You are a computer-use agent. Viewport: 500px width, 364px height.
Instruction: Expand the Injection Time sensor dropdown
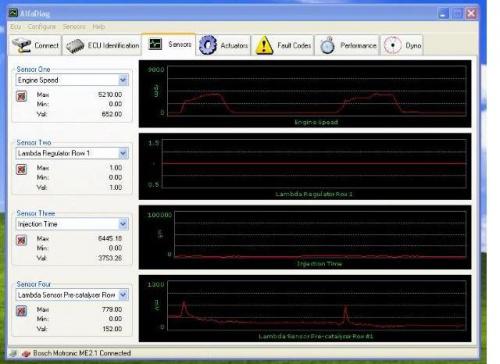123,224
